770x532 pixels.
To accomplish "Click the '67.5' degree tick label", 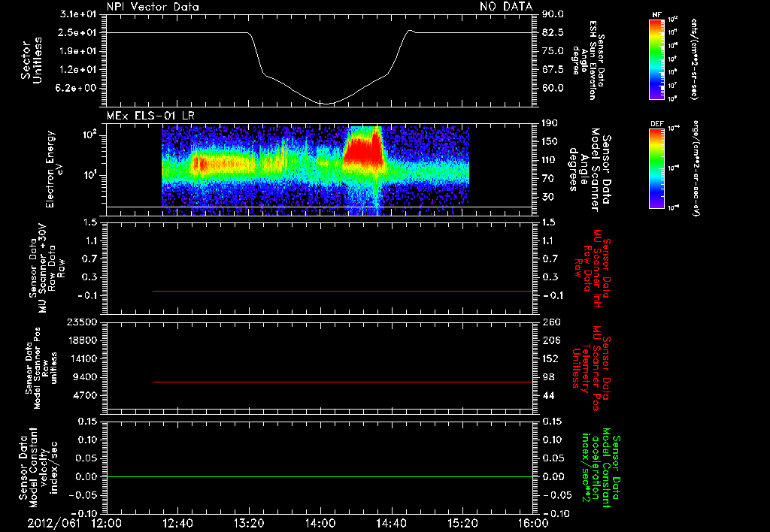I will [x=553, y=70].
